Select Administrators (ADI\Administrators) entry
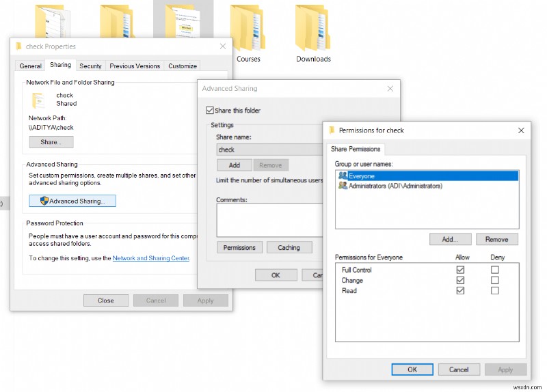The width and height of the screenshot is (547, 392). pyautogui.click(x=427, y=186)
